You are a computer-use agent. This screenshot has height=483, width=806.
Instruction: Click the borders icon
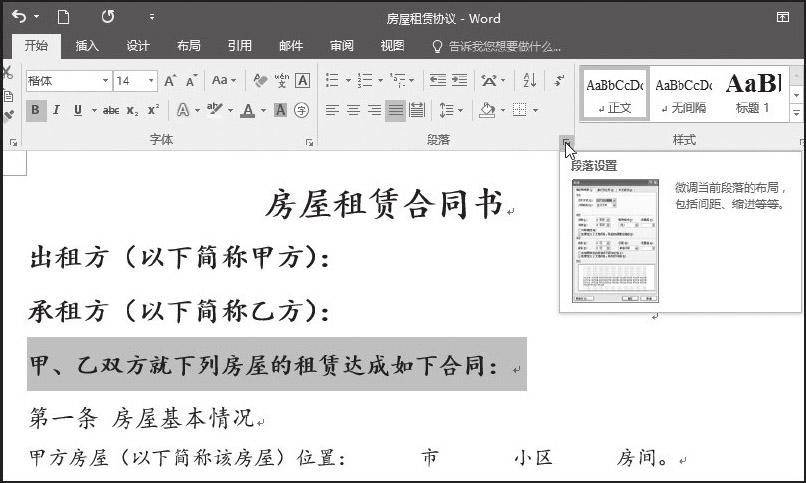click(x=520, y=110)
